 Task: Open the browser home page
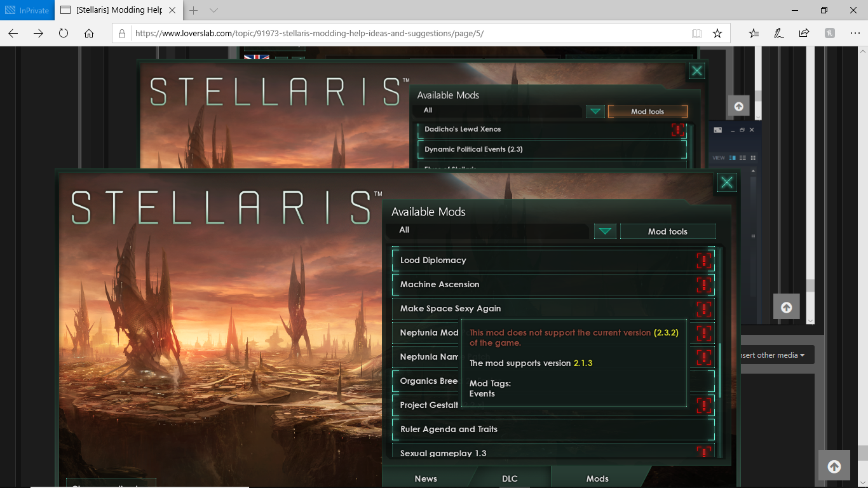(89, 33)
